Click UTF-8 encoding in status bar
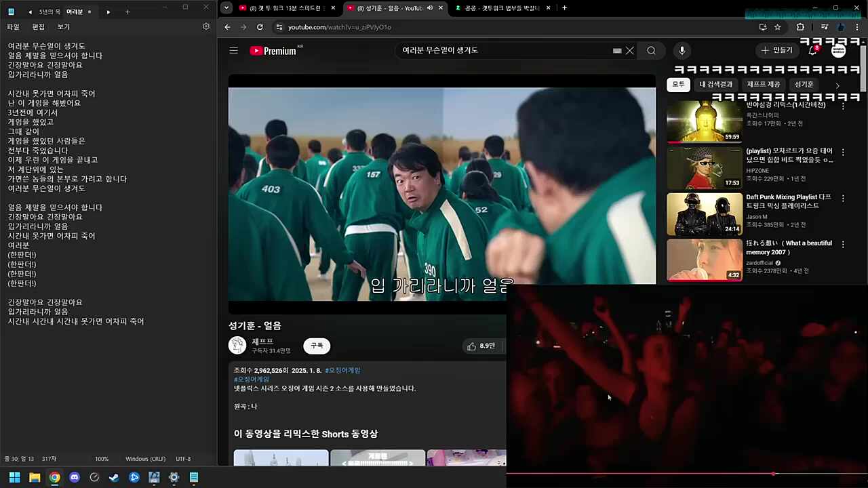The height and width of the screenshot is (488, 868). [x=183, y=459]
